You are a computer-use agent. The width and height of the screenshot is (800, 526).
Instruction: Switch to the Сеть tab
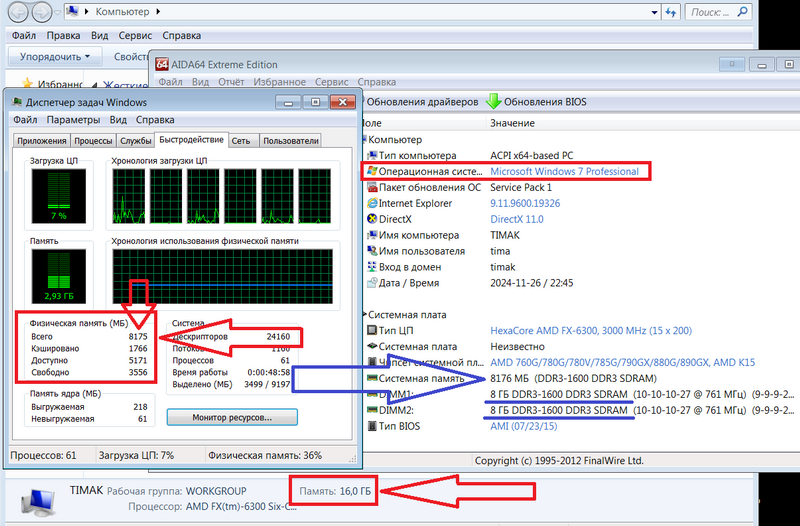241,141
